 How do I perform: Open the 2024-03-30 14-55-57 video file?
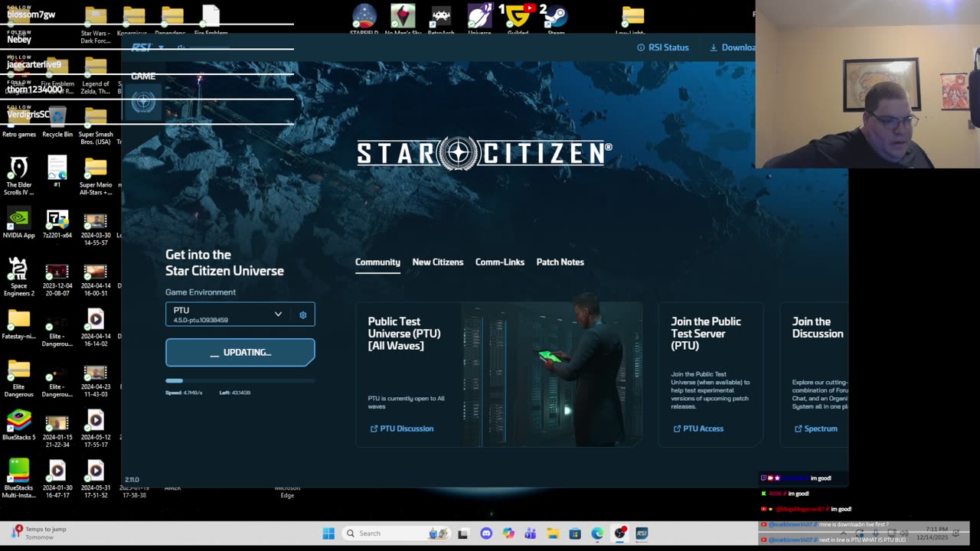pyautogui.click(x=96, y=227)
